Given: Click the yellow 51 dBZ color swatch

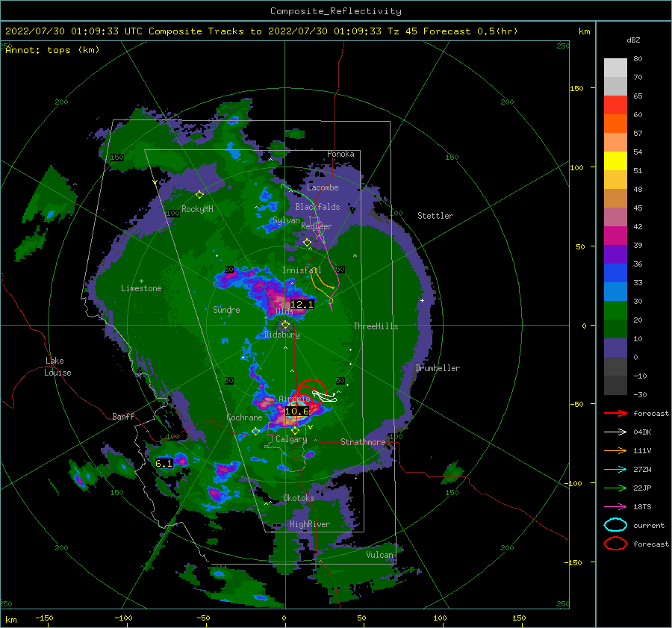Looking at the screenshot, I should [615, 161].
